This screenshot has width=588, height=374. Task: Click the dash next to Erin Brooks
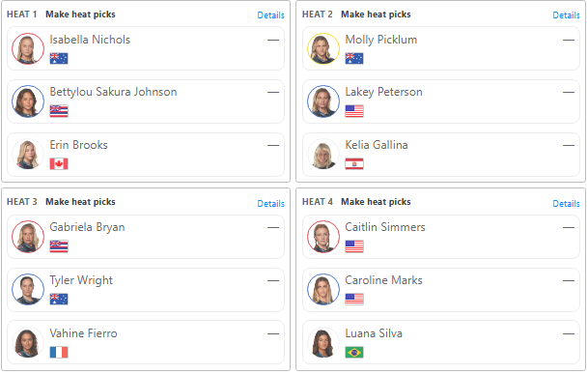click(x=273, y=145)
